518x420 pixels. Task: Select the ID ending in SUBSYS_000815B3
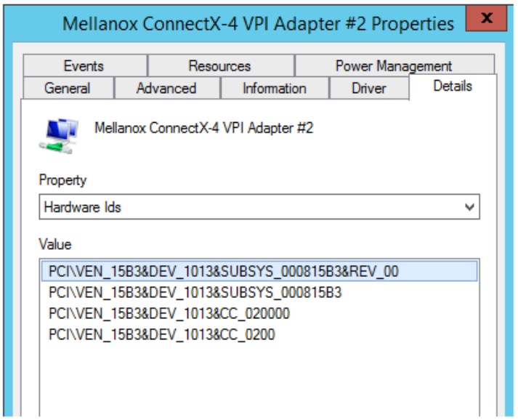point(195,293)
